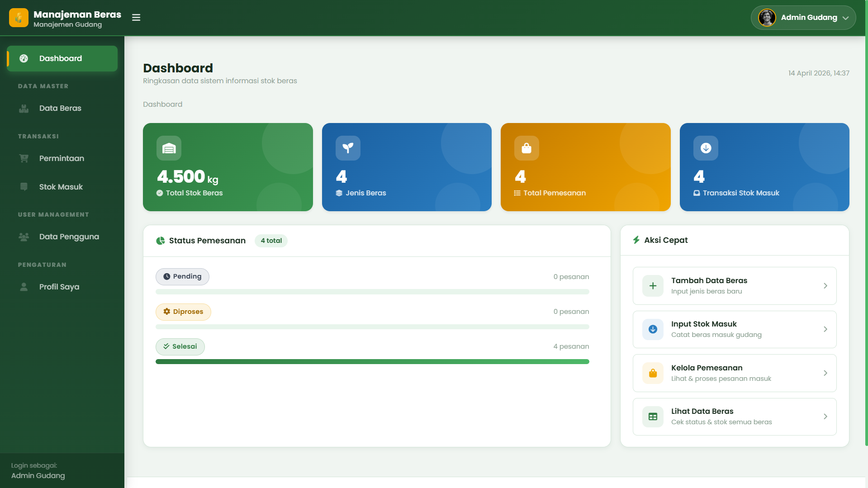The width and height of the screenshot is (868, 488).
Task: Go to Permintaan in the sidebar
Action: pyautogui.click(x=62, y=159)
